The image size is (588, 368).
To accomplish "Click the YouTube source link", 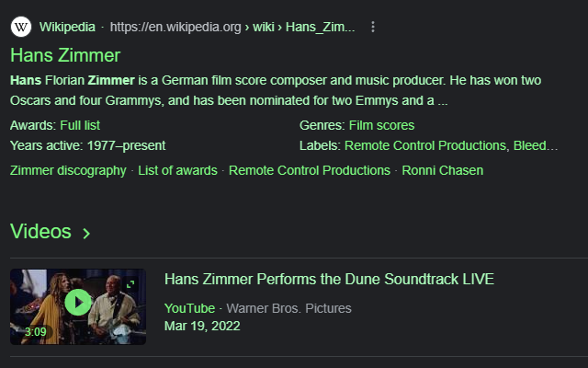I will (x=190, y=308).
